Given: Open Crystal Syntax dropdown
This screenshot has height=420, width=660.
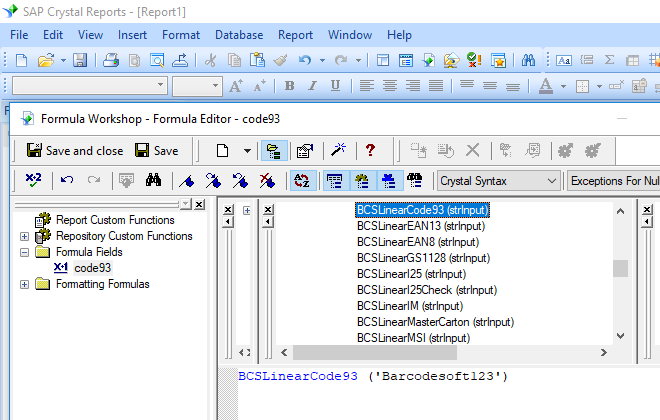Looking at the screenshot, I should 499,181.
